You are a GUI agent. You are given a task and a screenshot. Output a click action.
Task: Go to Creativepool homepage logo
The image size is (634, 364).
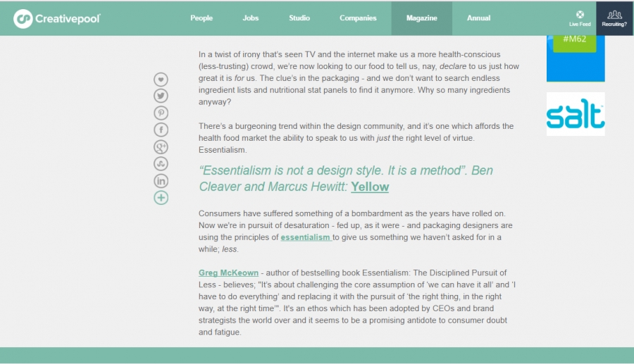[x=57, y=18]
